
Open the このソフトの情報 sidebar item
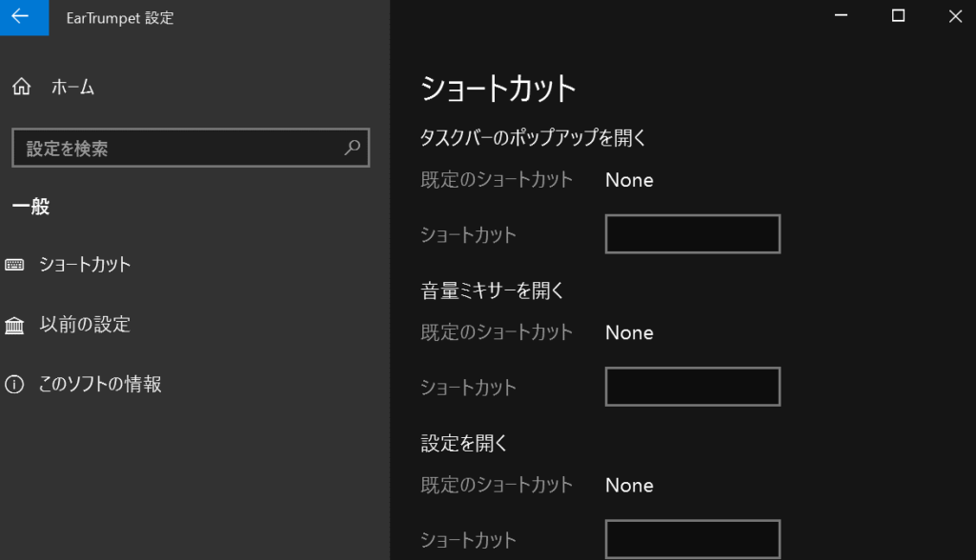coord(99,384)
